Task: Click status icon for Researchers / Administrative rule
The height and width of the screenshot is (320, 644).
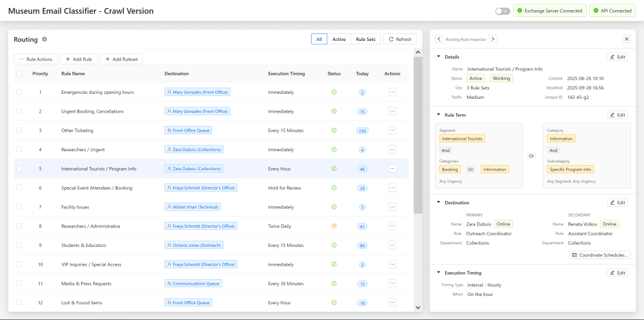Action: 334,226
